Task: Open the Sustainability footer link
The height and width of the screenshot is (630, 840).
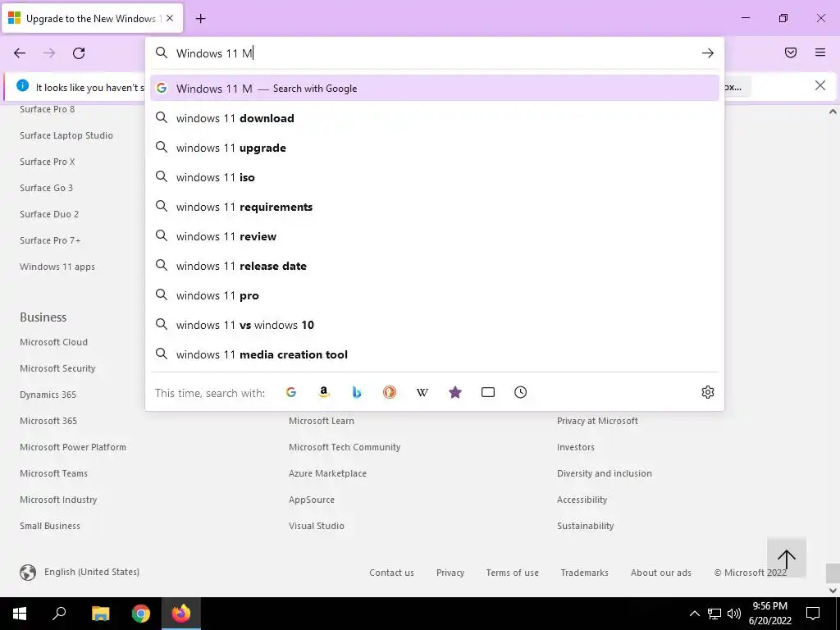Action: (585, 526)
